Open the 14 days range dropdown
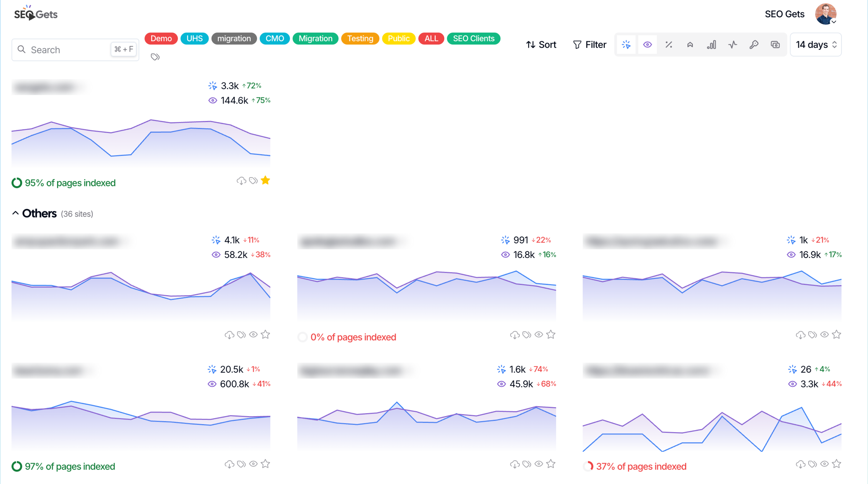The image size is (868, 484). pos(815,44)
